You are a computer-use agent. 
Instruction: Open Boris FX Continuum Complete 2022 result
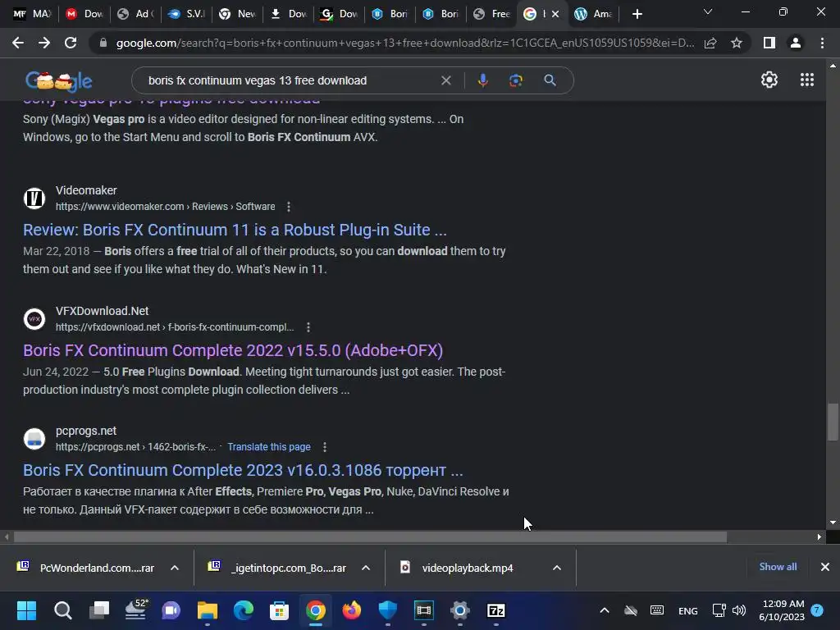click(x=233, y=350)
